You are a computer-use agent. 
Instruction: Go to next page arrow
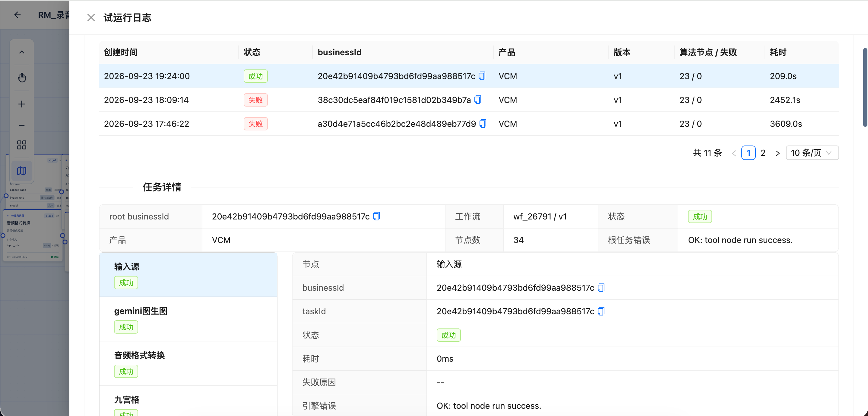click(x=777, y=153)
